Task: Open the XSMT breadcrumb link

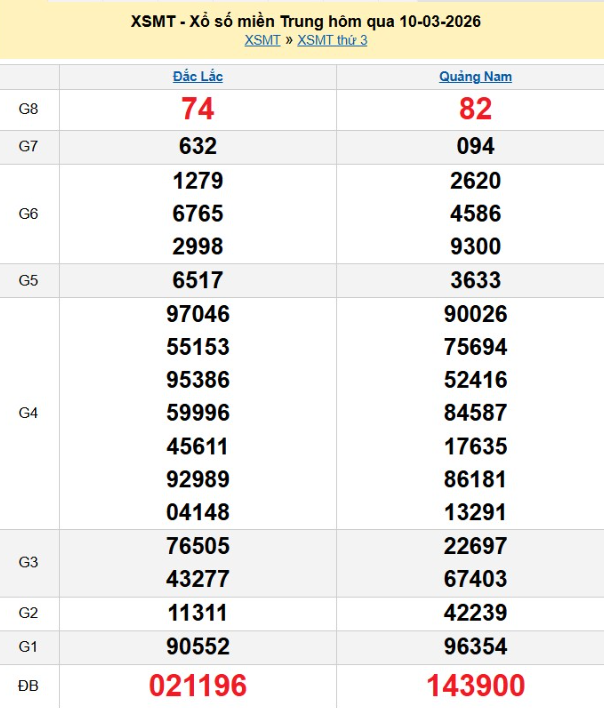Action: click(x=262, y=40)
